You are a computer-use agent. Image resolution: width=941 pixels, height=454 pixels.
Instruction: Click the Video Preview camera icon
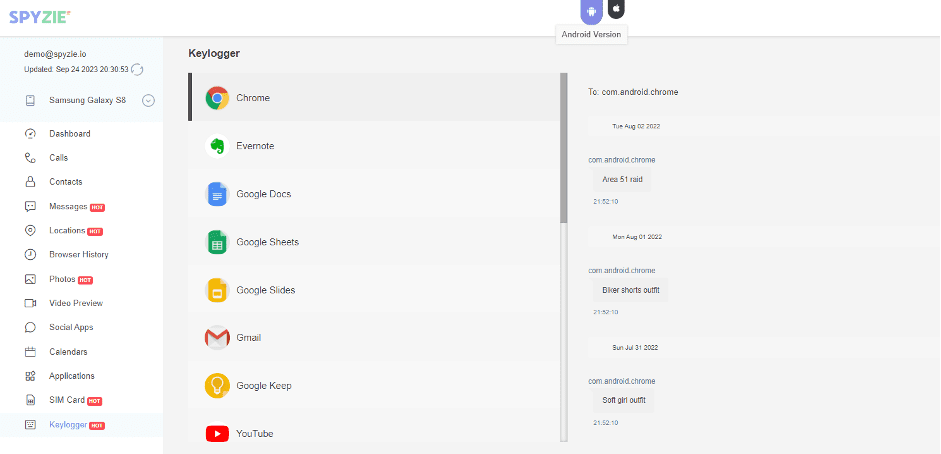coord(30,303)
